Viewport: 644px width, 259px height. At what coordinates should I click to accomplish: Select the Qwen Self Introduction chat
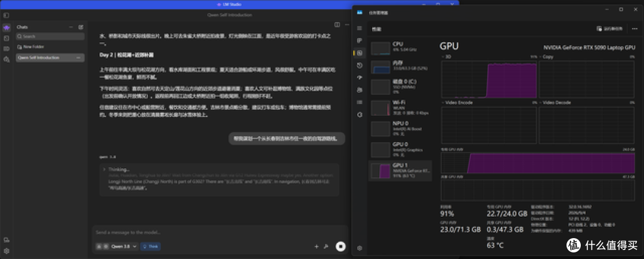50,58
